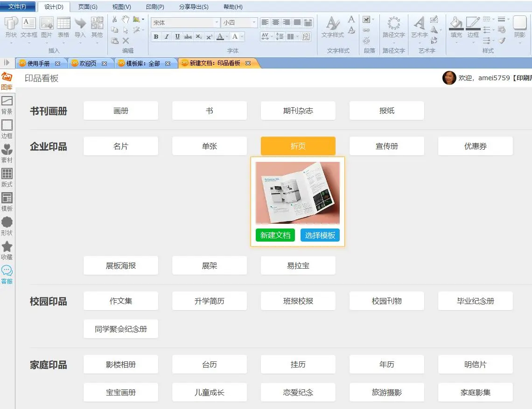Click the green 新建文档 button
532x409 pixels.
click(275, 236)
